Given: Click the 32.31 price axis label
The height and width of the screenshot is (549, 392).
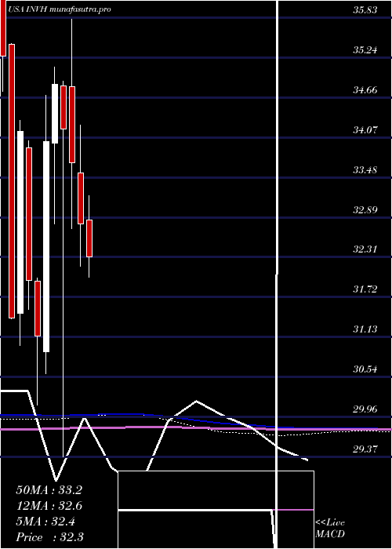Looking at the screenshot, I should point(365,249).
